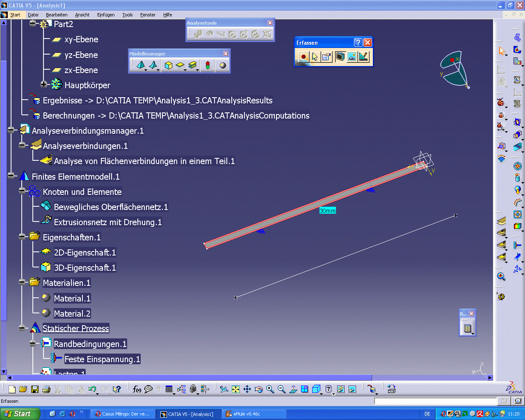Screen dimensions: 525x420
Task: Click the f(x) formula icon
Action: tap(137, 389)
